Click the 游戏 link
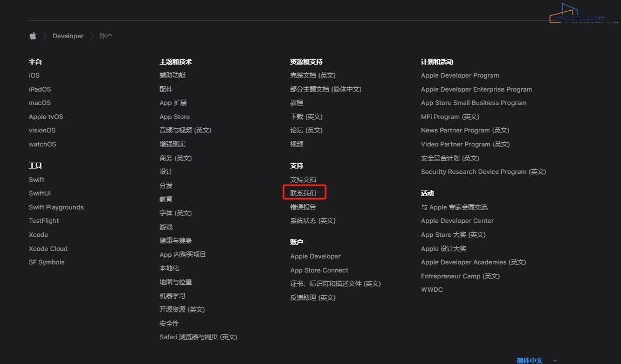The width and height of the screenshot is (621, 364). tap(166, 227)
